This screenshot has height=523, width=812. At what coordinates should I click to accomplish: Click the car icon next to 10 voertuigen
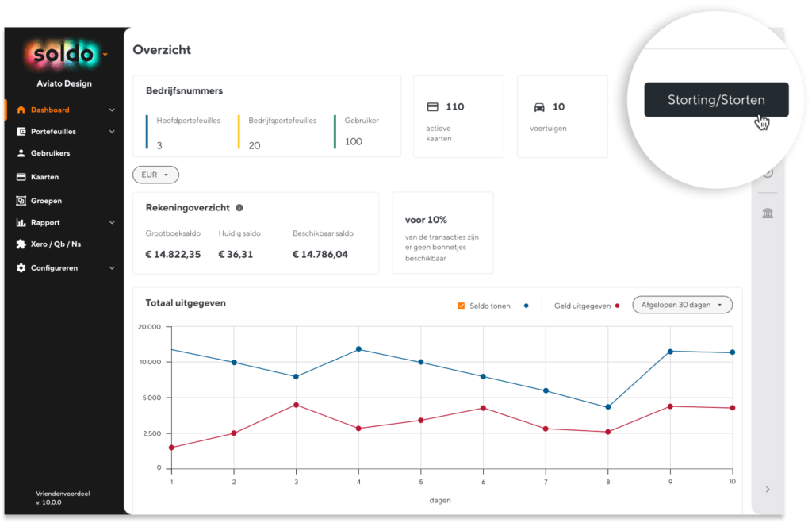(x=539, y=107)
